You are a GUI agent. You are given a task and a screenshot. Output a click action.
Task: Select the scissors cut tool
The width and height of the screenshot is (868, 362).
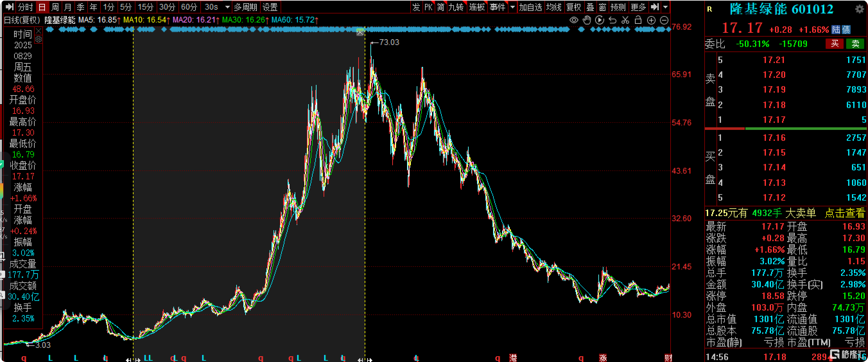pos(625,20)
